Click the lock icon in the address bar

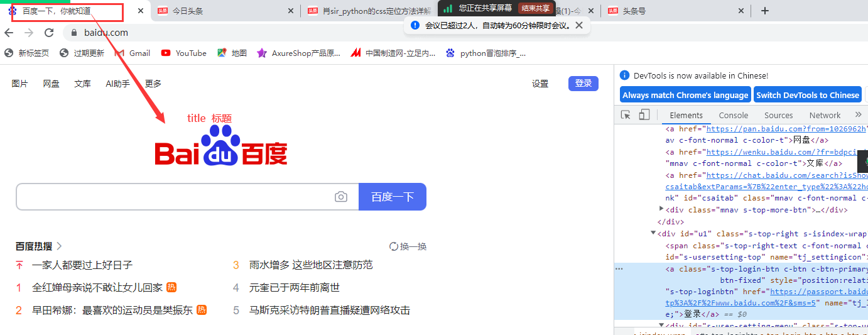click(74, 33)
